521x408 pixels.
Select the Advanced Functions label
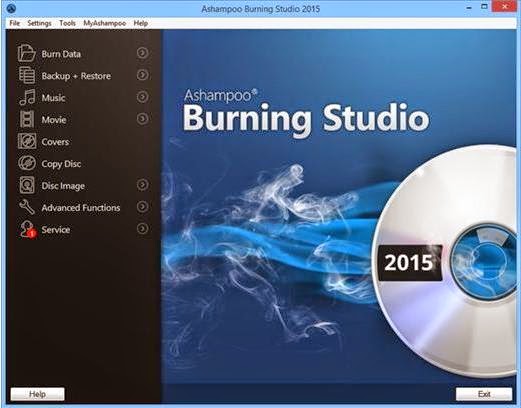click(81, 208)
